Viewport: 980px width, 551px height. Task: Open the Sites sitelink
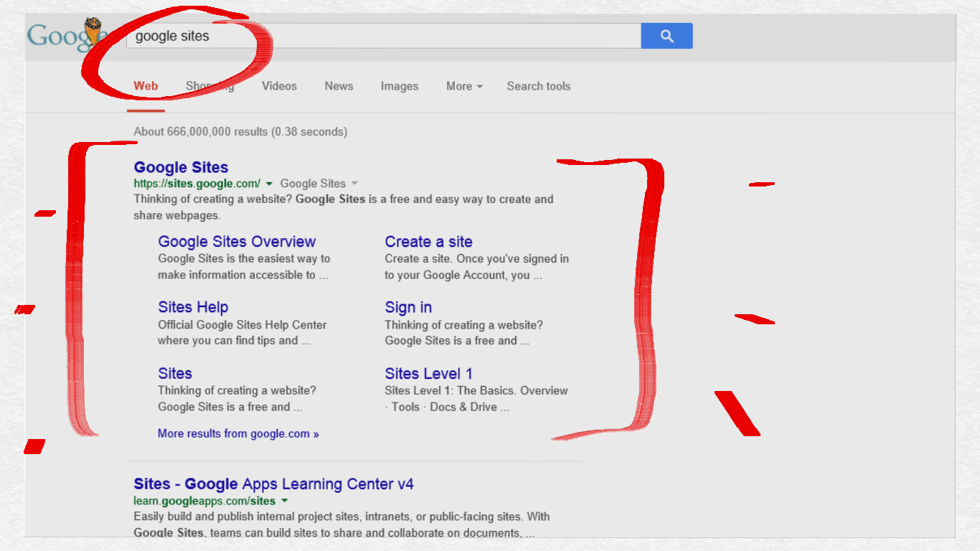point(175,373)
